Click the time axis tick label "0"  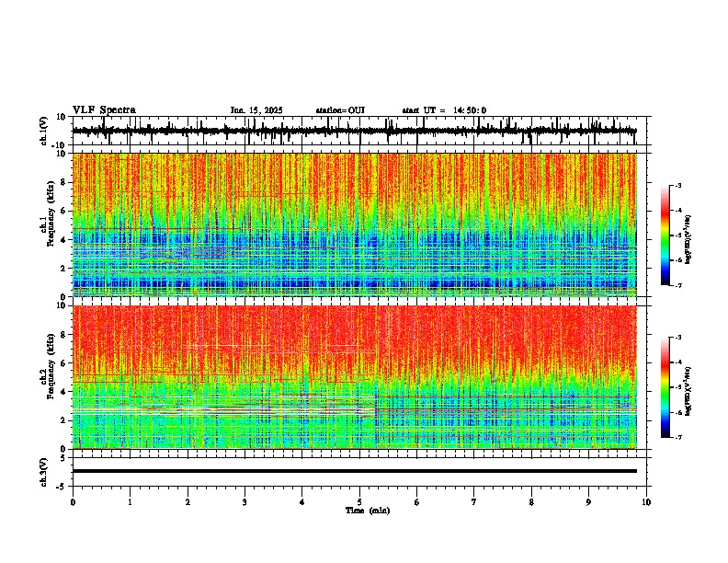tap(73, 502)
